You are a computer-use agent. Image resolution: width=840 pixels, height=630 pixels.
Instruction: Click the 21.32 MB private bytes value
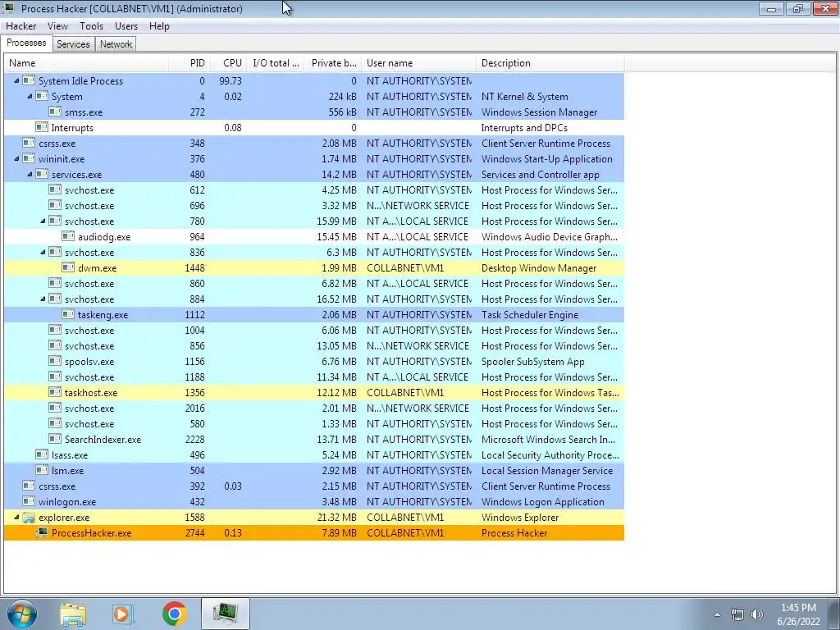point(336,517)
